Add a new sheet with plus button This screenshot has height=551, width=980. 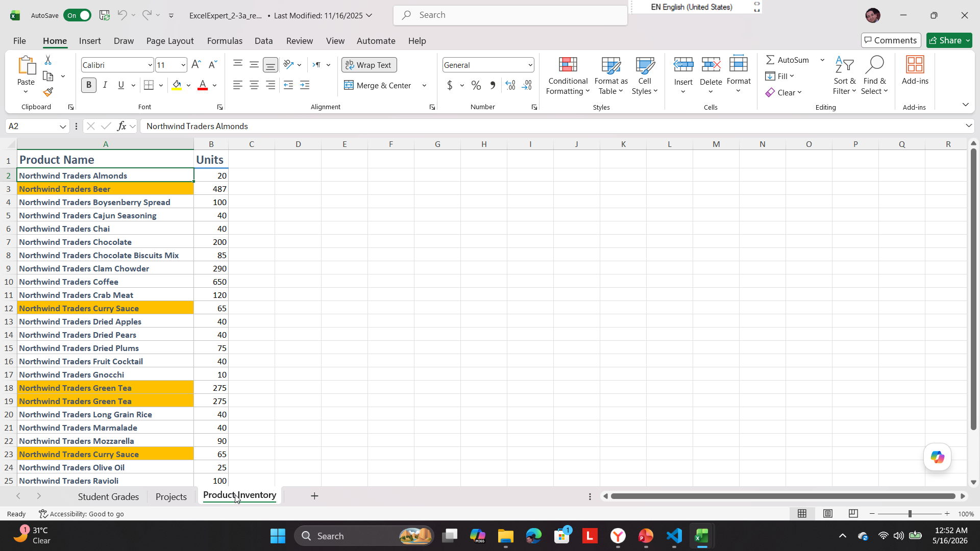(314, 496)
